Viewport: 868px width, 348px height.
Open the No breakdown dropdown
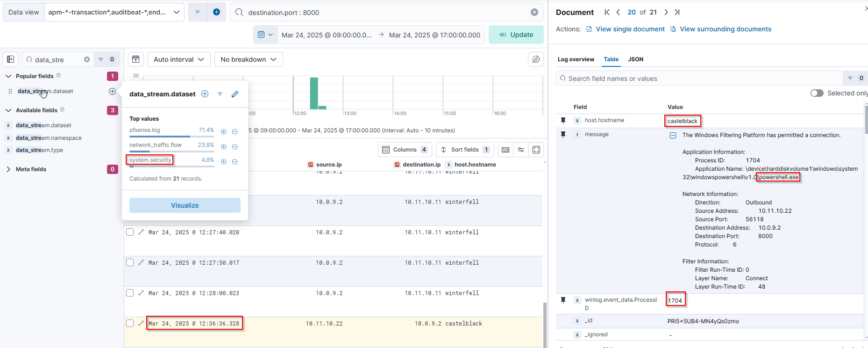[249, 59]
